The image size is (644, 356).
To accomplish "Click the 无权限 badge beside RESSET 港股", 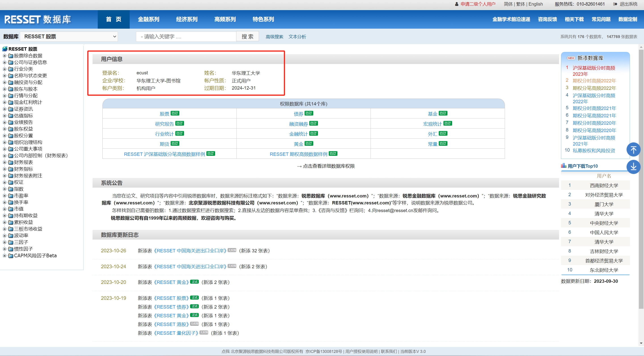I will 195,324.
